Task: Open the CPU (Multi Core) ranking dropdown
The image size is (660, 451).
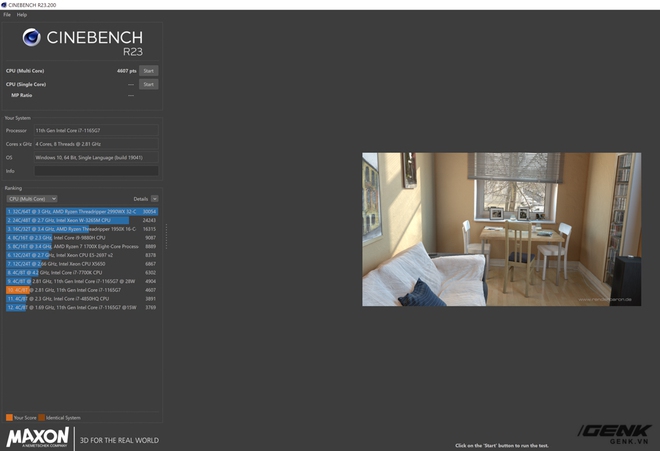Action: pos(32,199)
